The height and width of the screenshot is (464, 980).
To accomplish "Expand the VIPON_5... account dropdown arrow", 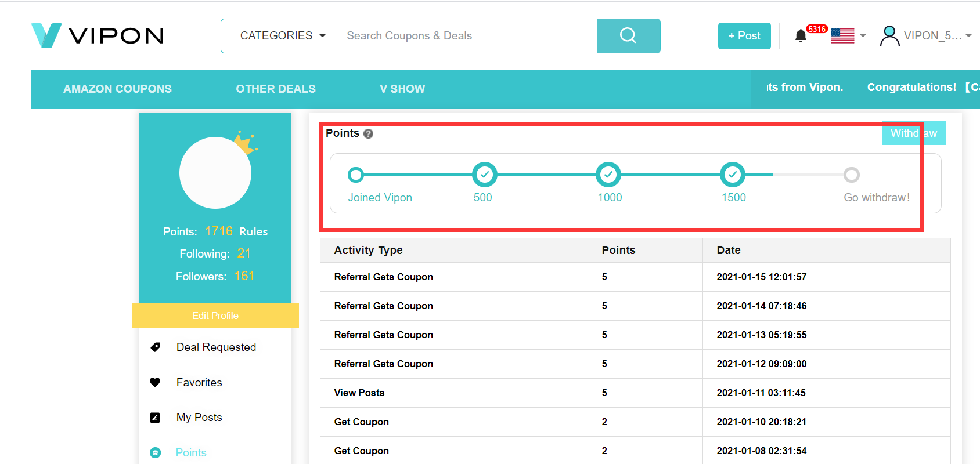I will click(x=968, y=36).
